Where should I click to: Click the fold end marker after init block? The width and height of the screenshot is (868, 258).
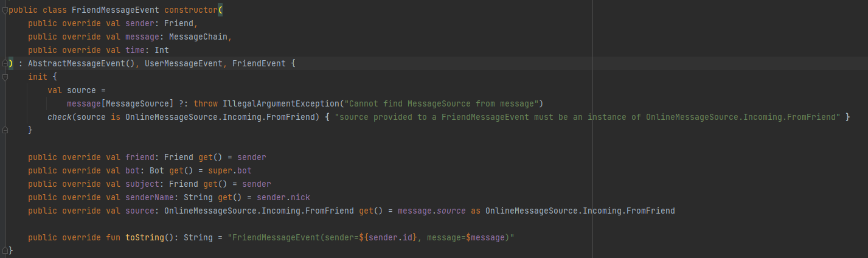(x=5, y=130)
